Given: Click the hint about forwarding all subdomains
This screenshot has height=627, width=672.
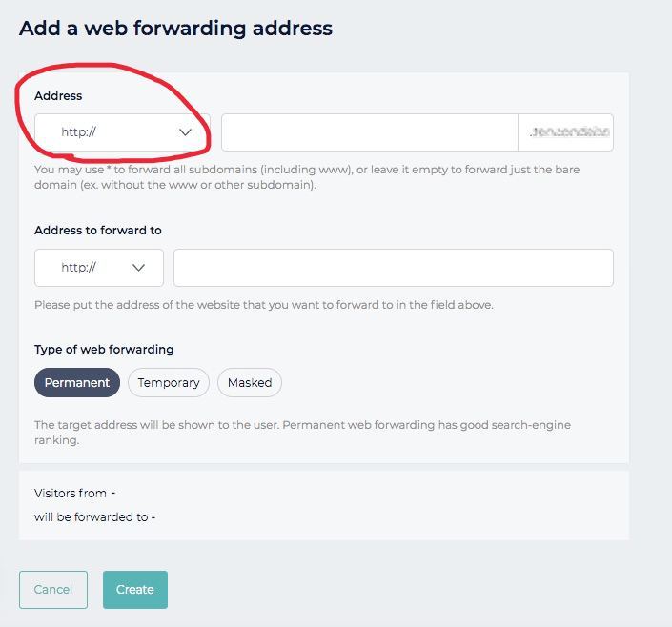Looking at the screenshot, I should point(307,177).
